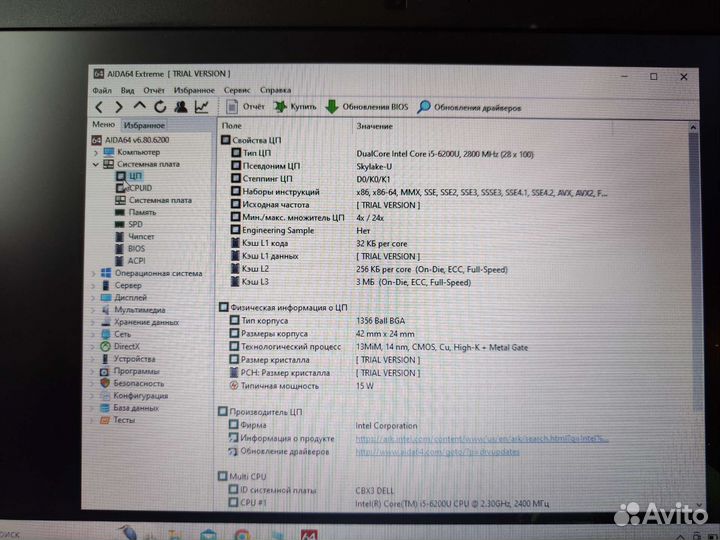The image size is (720, 540).
Task: Refresh the page with the circular arrow icon
Action: click(160, 107)
